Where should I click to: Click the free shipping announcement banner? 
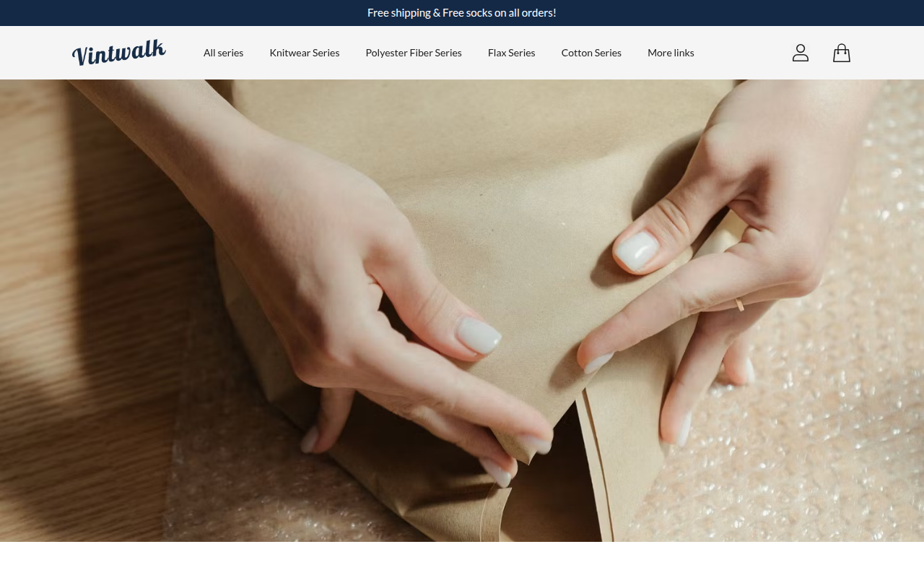(x=462, y=13)
